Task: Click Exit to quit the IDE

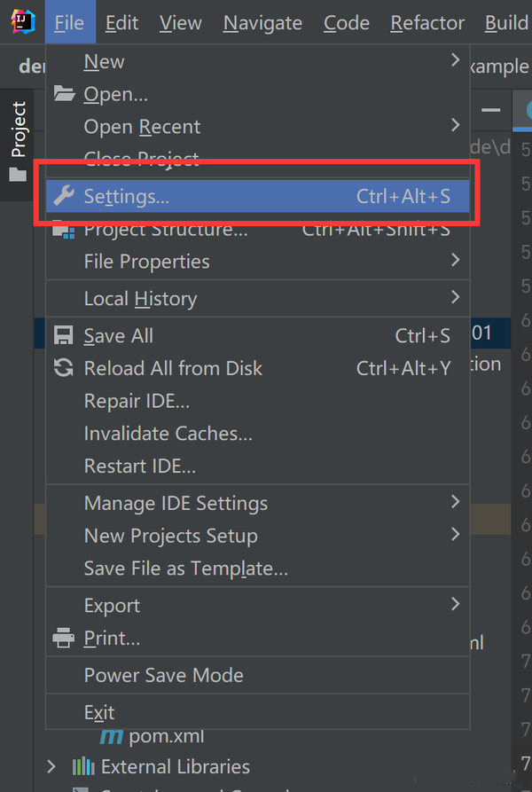Action: [99, 712]
